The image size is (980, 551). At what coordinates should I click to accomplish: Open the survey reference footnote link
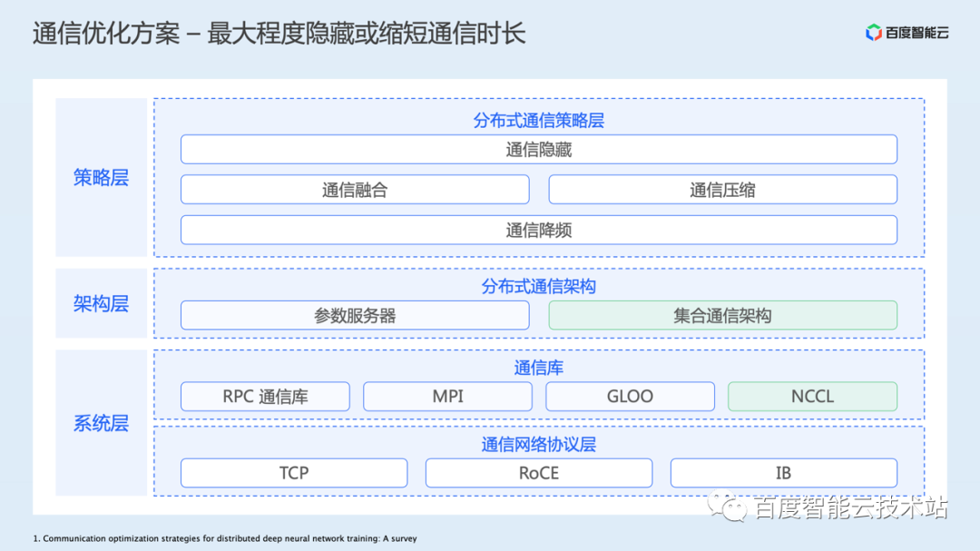point(224,537)
